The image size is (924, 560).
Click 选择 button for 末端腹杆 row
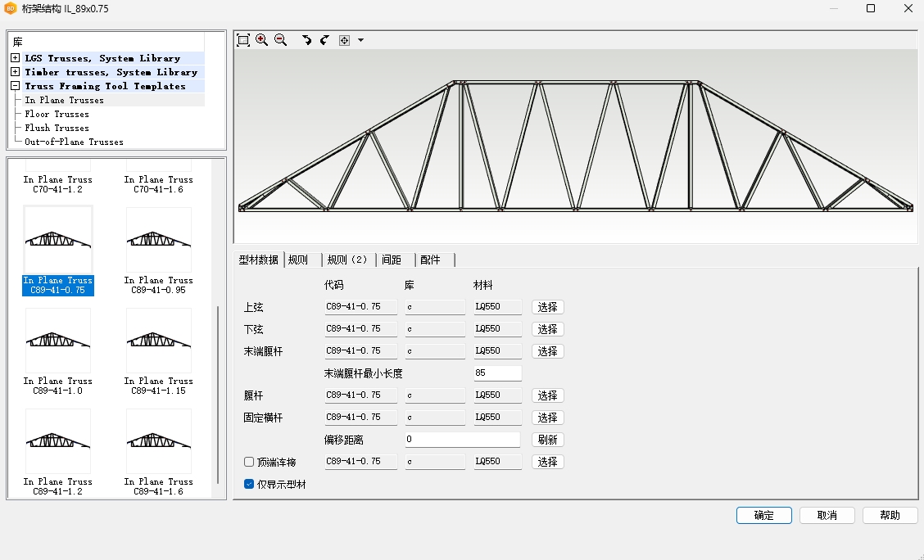pos(547,351)
